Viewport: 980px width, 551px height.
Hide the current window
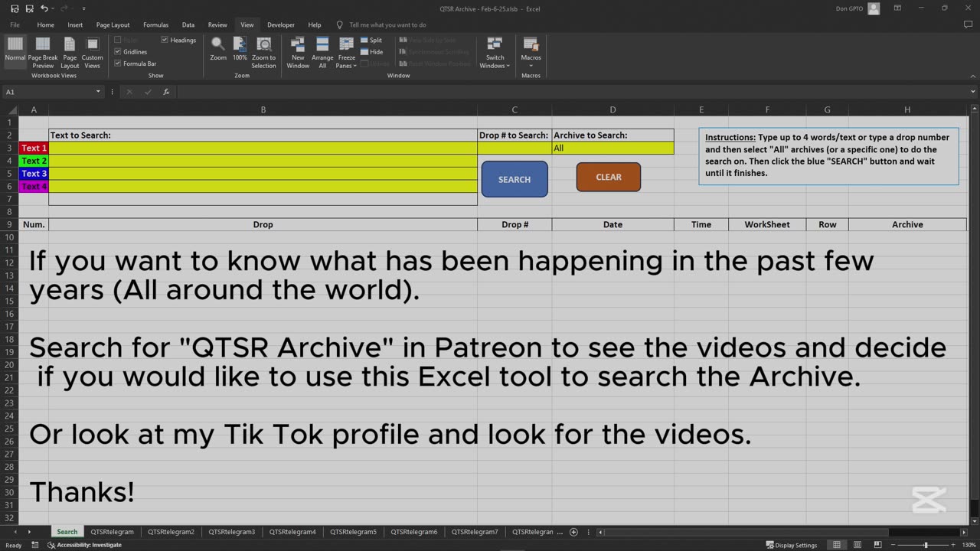coord(371,52)
